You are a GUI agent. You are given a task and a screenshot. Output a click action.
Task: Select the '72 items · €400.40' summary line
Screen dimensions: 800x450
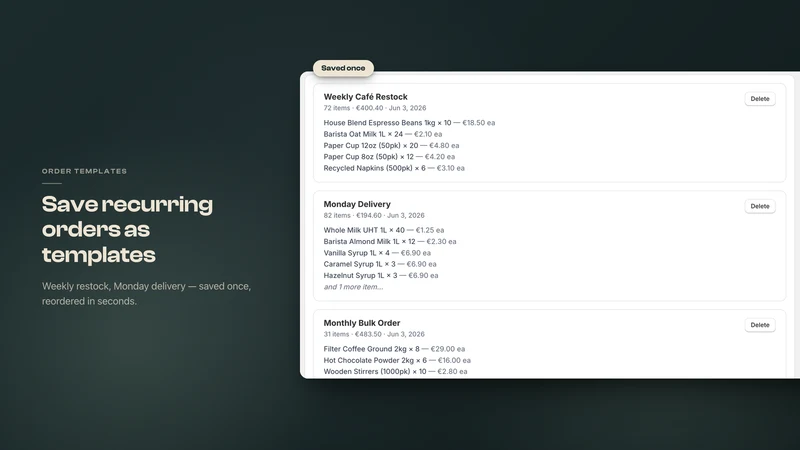click(374, 108)
